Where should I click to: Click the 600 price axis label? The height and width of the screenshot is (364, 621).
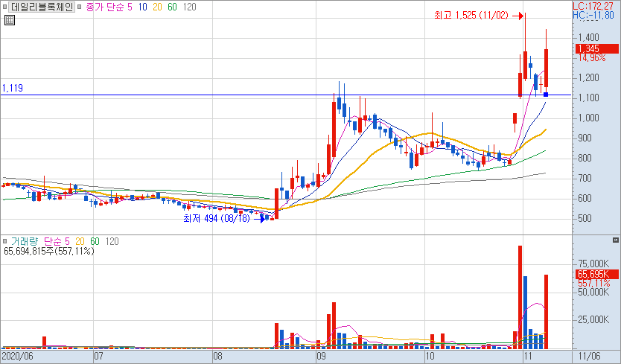pos(585,199)
